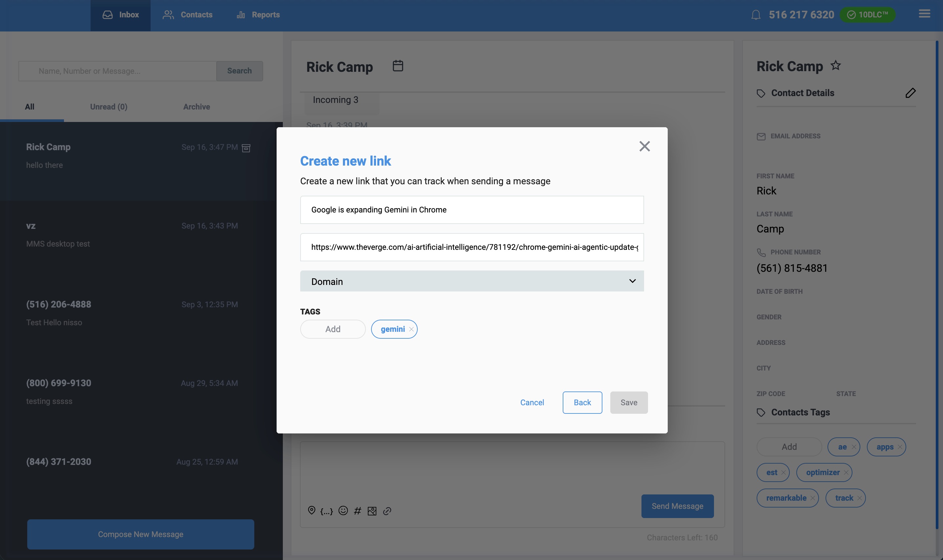
Task: Close the Create new link dialog
Action: tap(644, 146)
